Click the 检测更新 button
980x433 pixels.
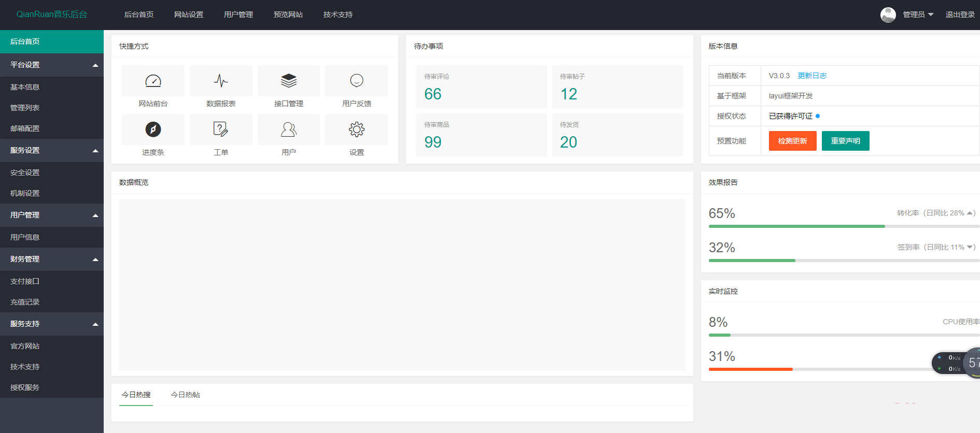(792, 141)
